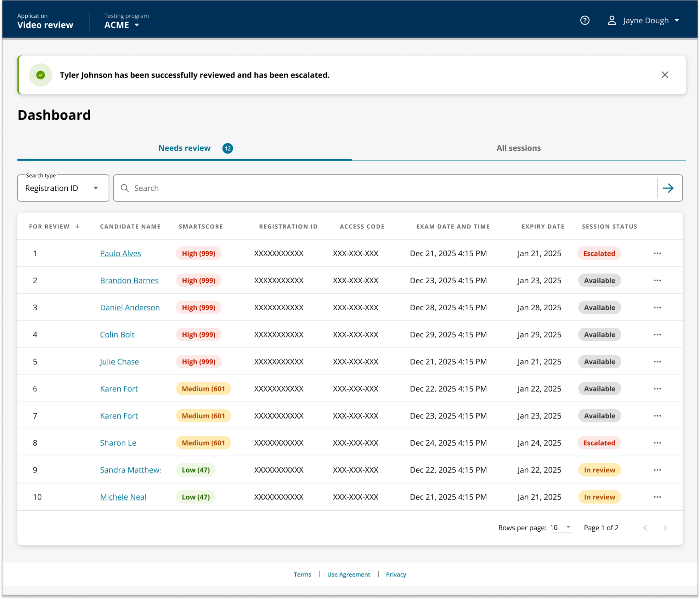Click the In review status for Sandra Matthews

pyautogui.click(x=599, y=470)
